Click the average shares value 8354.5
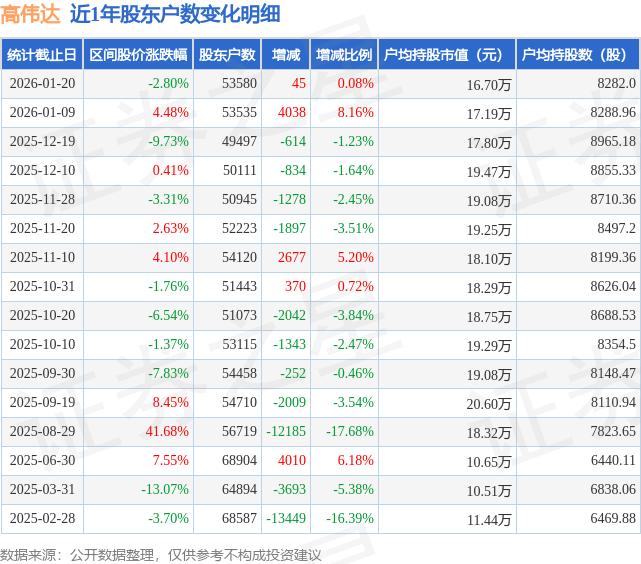641x564 pixels. pos(617,345)
